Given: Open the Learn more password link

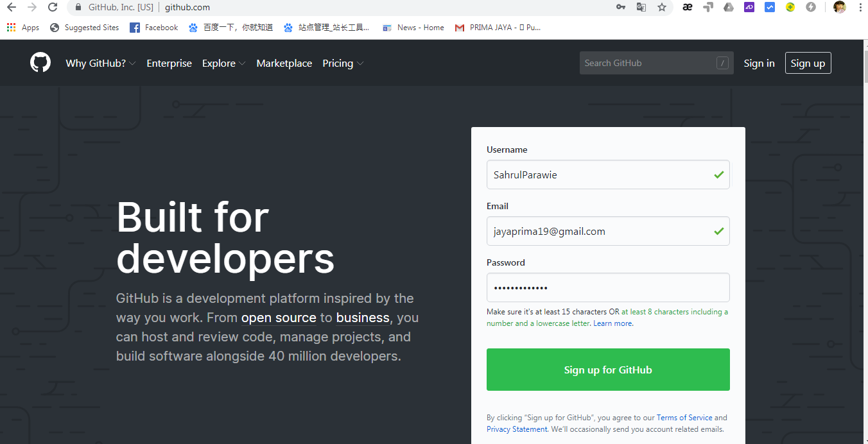Looking at the screenshot, I should point(612,323).
